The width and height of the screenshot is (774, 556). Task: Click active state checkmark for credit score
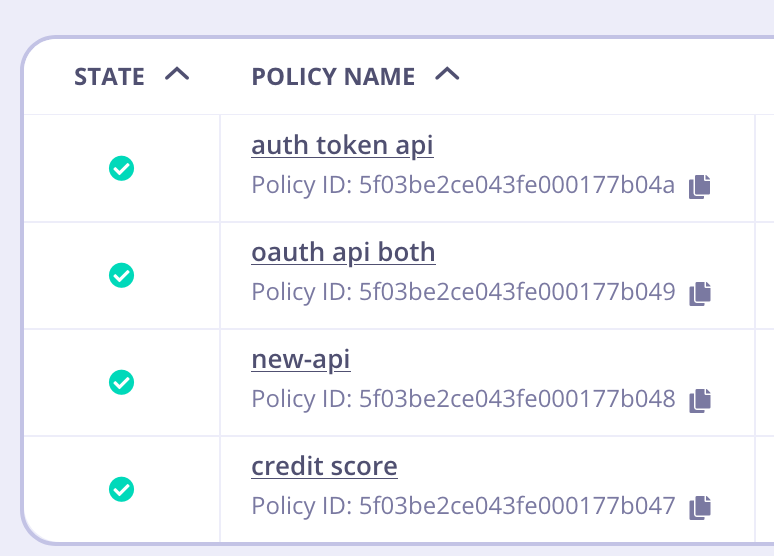click(121, 489)
